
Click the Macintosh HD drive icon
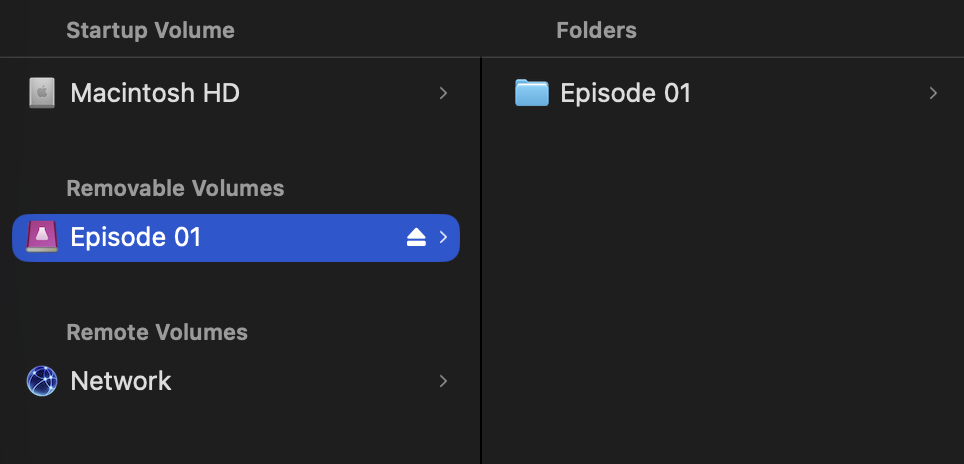click(x=41, y=93)
